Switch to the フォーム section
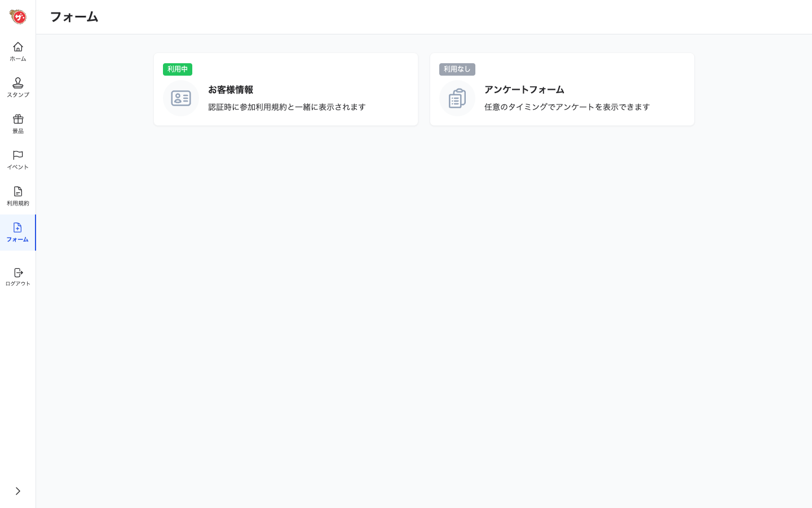This screenshot has height=508, width=812. click(17, 233)
